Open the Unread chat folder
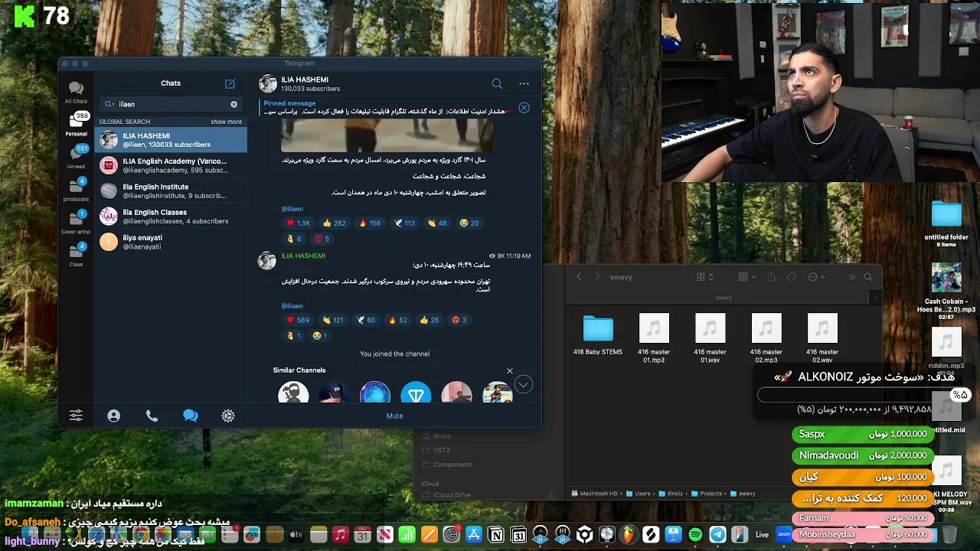Screen dimensions: 980x551 click(76, 156)
